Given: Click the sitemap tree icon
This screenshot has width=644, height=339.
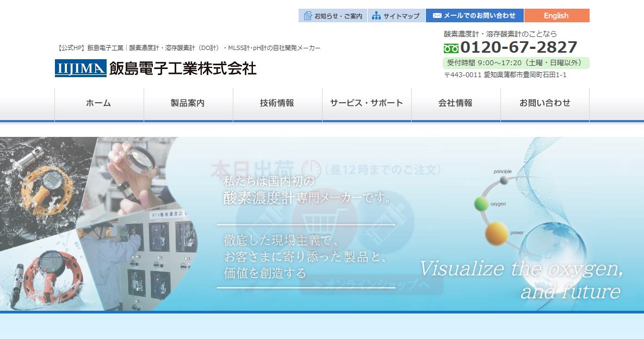Looking at the screenshot, I should point(376,16).
